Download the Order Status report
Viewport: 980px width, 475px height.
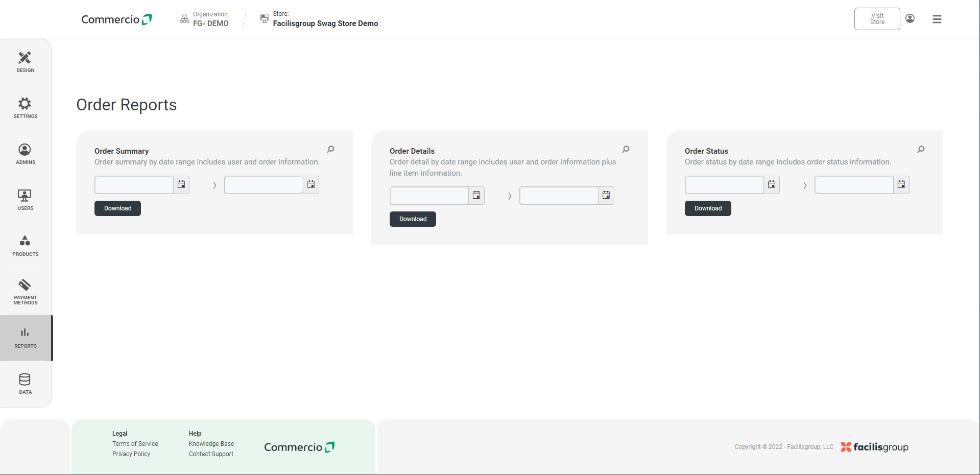[x=708, y=208]
